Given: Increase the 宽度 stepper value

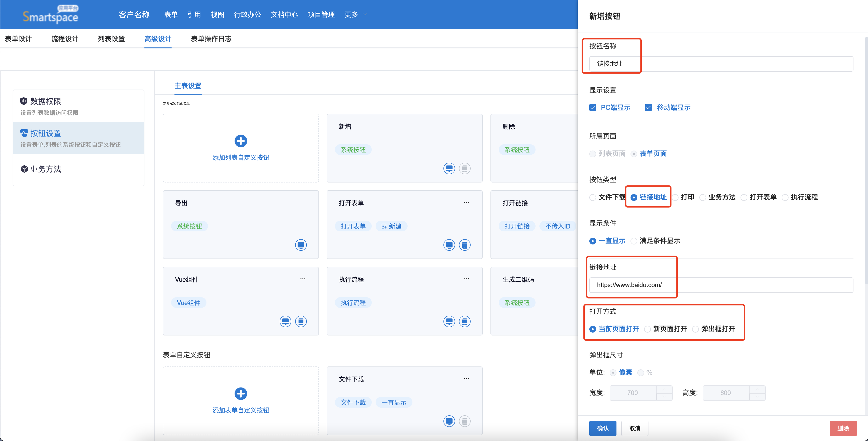Looking at the screenshot, I should click(x=664, y=389).
